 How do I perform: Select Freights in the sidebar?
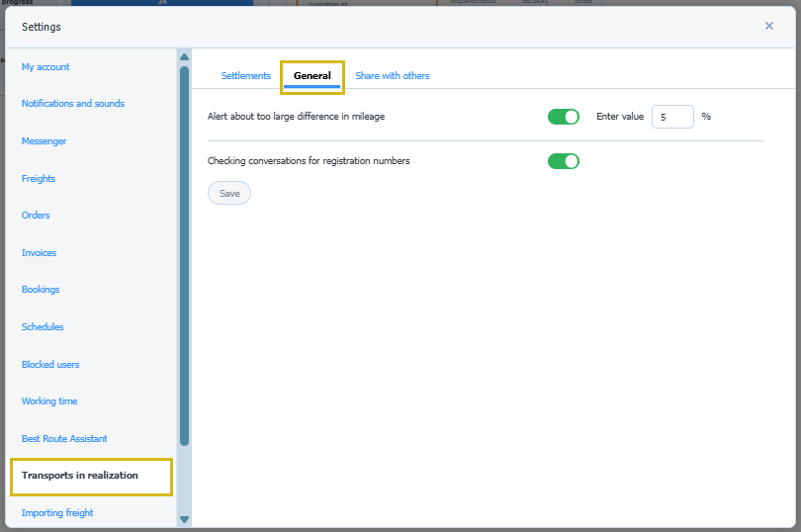(39, 179)
